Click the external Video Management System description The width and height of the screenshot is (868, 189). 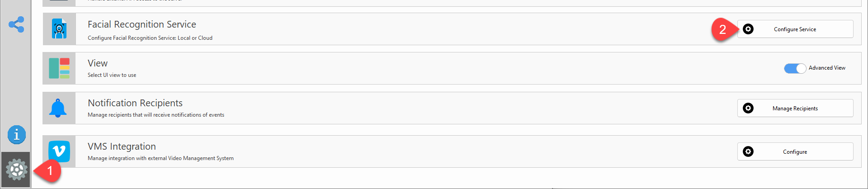pos(160,158)
